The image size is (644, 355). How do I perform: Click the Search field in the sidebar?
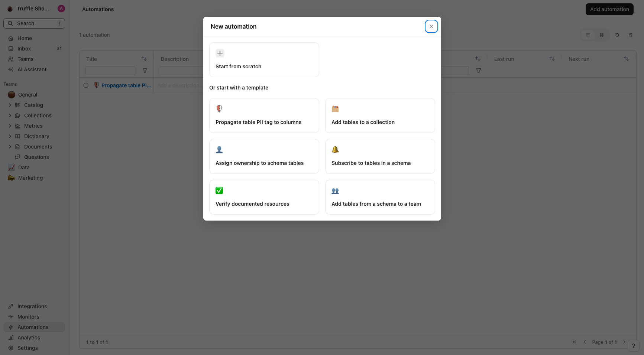[x=34, y=23]
